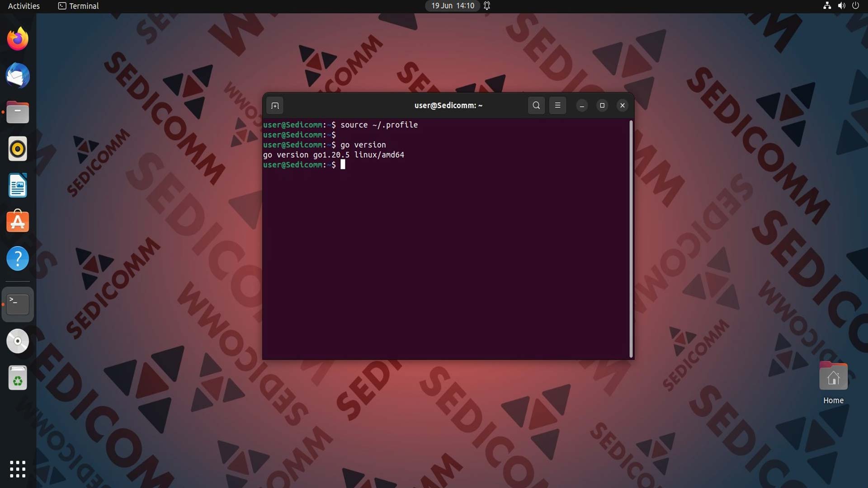Click the terminal cursor on the last prompt
Screen dimensions: 868x488
click(343, 165)
